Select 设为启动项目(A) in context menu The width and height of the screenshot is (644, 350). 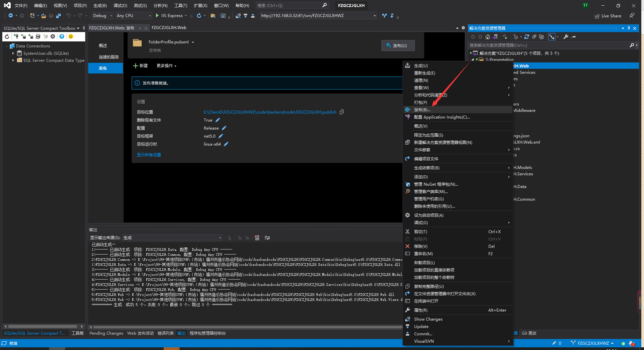pos(458,215)
